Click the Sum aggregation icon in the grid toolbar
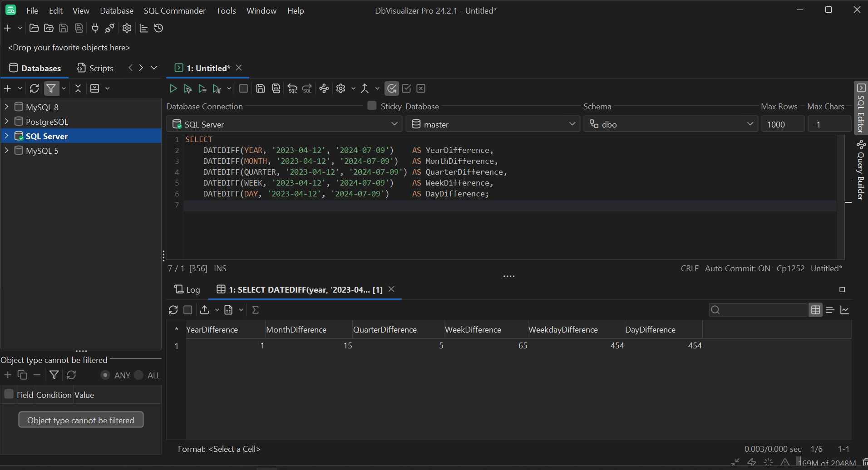 255,310
